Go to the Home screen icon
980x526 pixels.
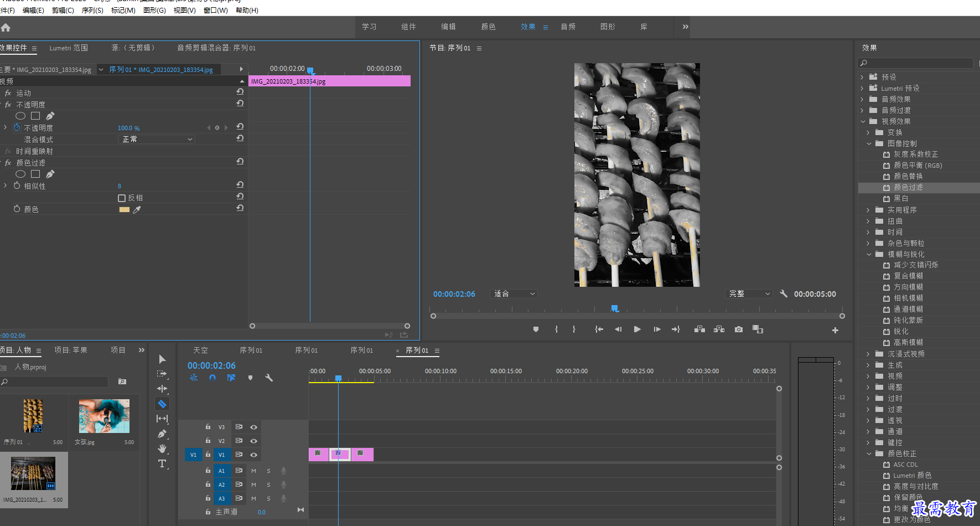(x=6, y=27)
